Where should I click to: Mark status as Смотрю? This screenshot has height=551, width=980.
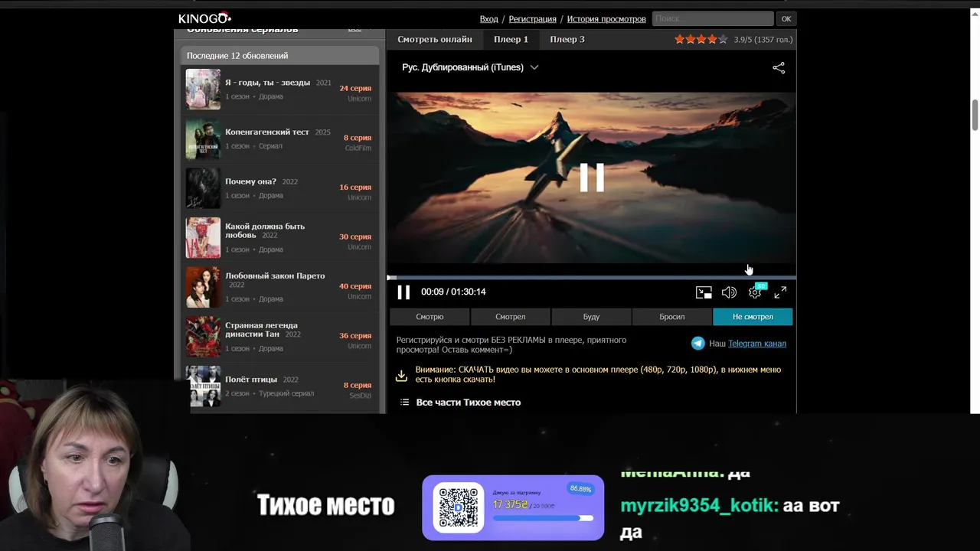(430, 317)
